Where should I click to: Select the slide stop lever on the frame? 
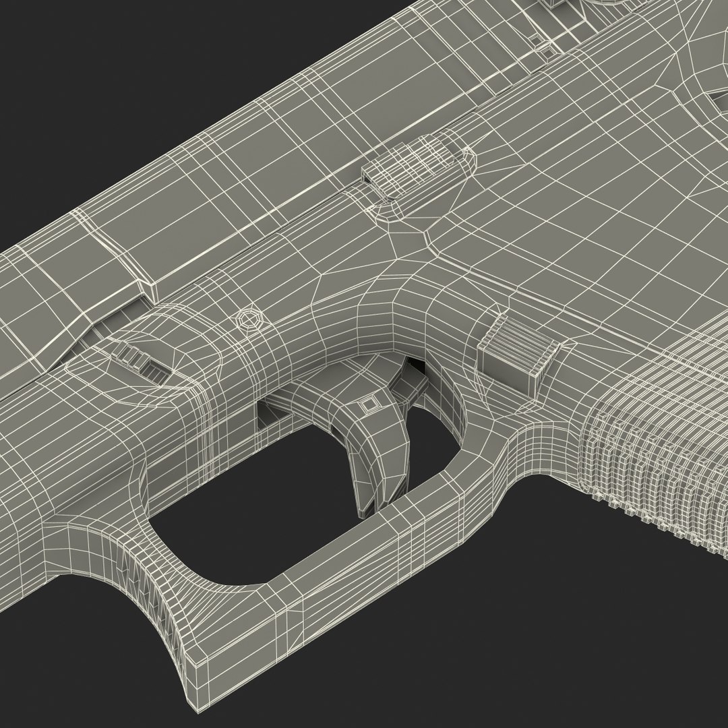pos(419,169)
